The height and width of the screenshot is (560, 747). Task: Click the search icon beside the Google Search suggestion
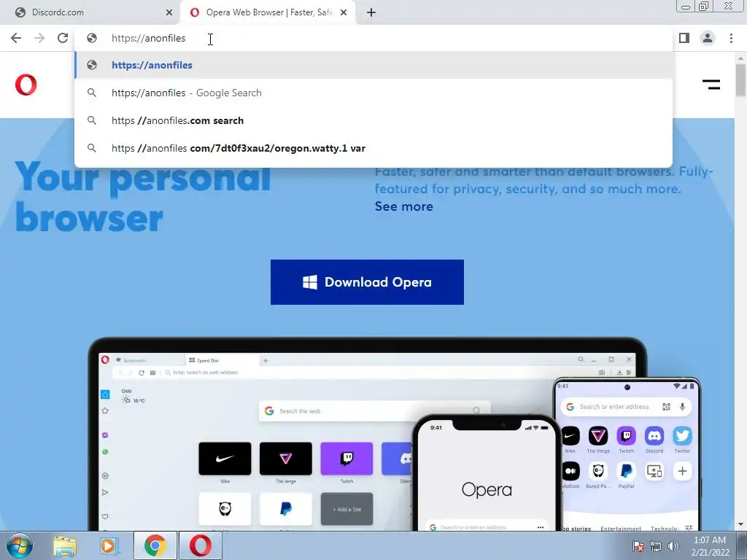pyautogui.click(x=92, y=93)
